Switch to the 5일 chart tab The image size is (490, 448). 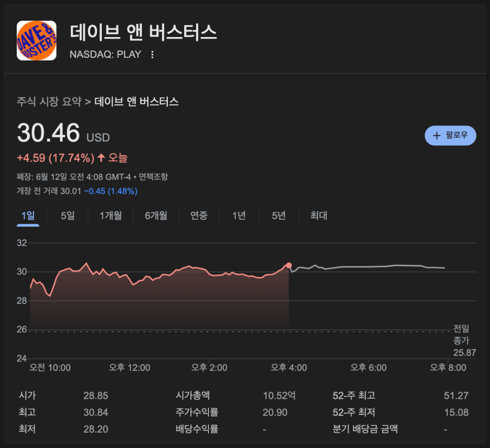coord(68,216)
